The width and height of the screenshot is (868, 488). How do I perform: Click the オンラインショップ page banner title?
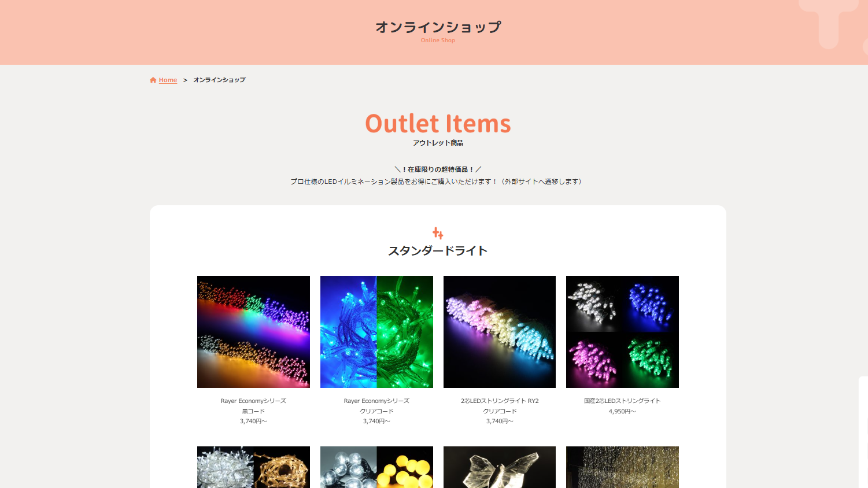[x=438, y=27]
